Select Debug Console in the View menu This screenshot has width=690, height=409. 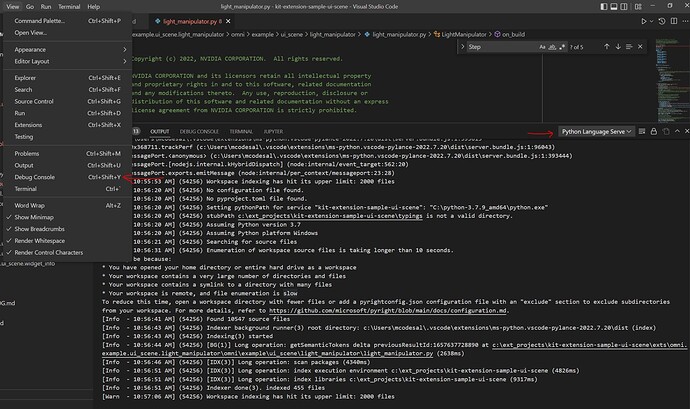point(67,177)
